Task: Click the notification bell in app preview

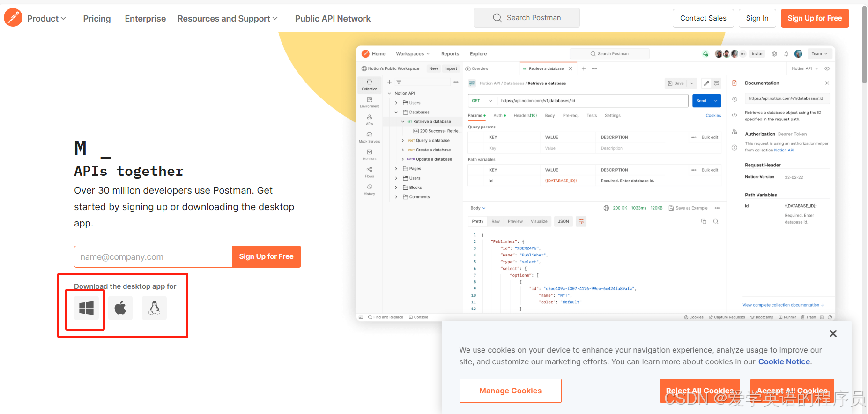Action: (786, 54)
